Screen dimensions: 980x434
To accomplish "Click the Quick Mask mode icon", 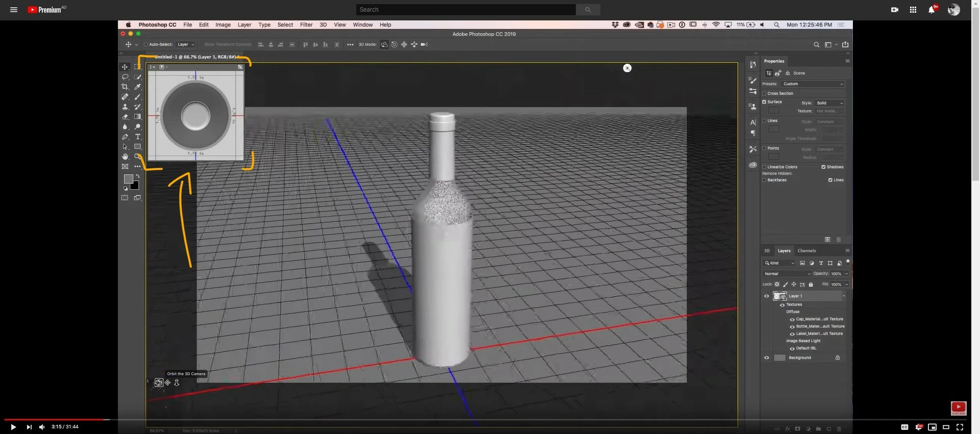I will pos(125,198).
